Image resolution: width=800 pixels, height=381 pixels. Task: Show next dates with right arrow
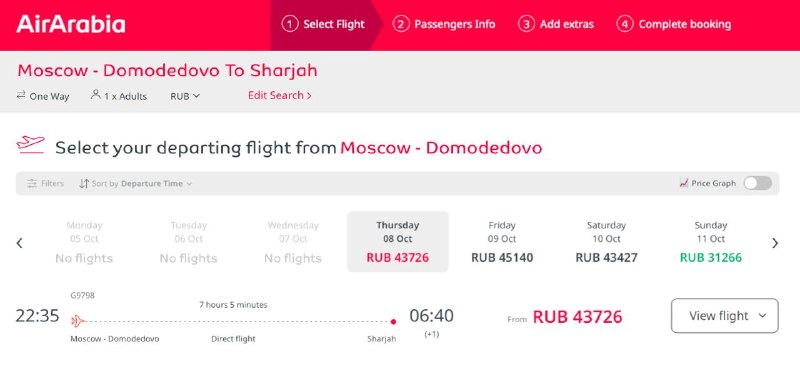(775, 243)
